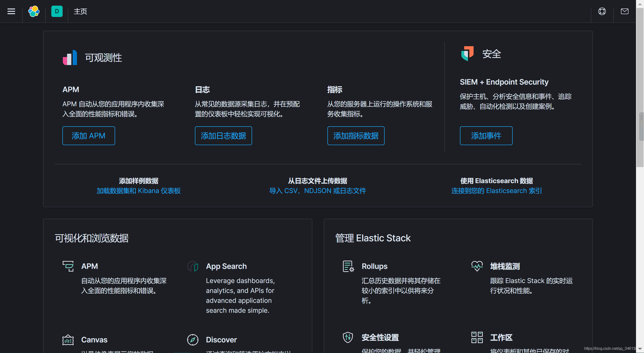Click the SIEM + Endpoint Security heading
This screenshot has width=644, height=353.
click(x=504, y=82)
